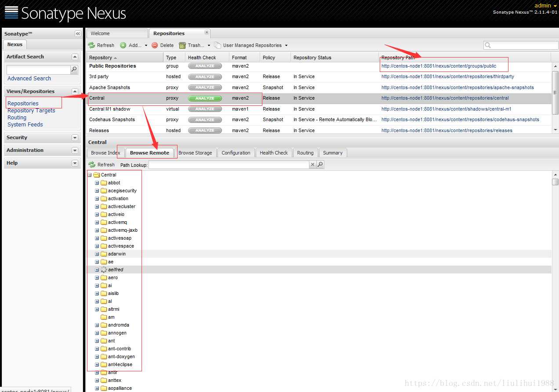
Task: Expand the Administration panel
Action: point(75,150)
